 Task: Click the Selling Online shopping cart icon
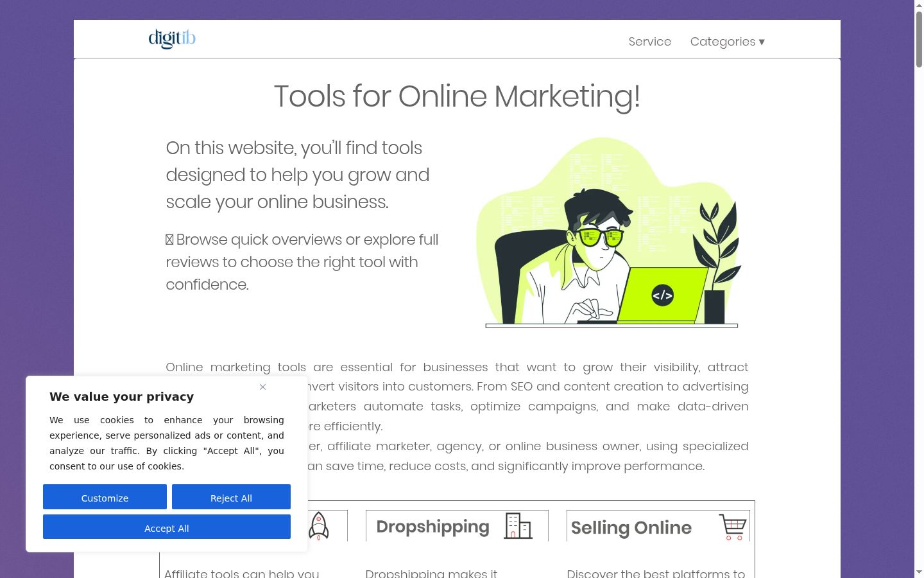733,527
